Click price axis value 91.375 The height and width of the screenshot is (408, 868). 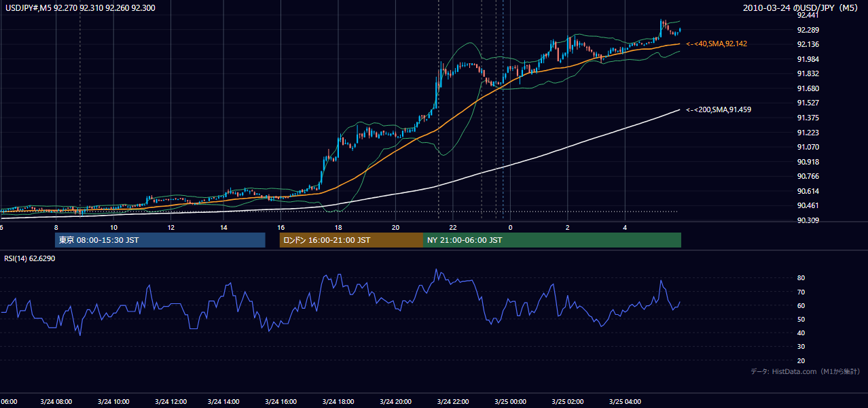click(808, 118)
